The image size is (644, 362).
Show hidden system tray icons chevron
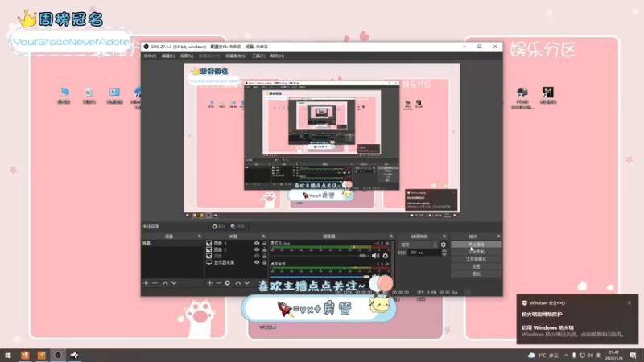click(566, 355)
